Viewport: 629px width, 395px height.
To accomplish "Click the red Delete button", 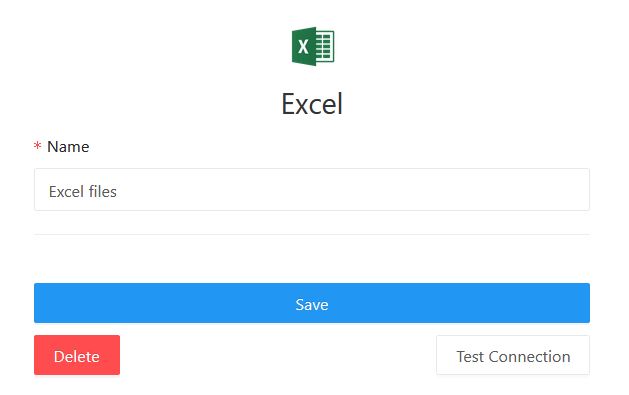I will (x=77, y=355).
